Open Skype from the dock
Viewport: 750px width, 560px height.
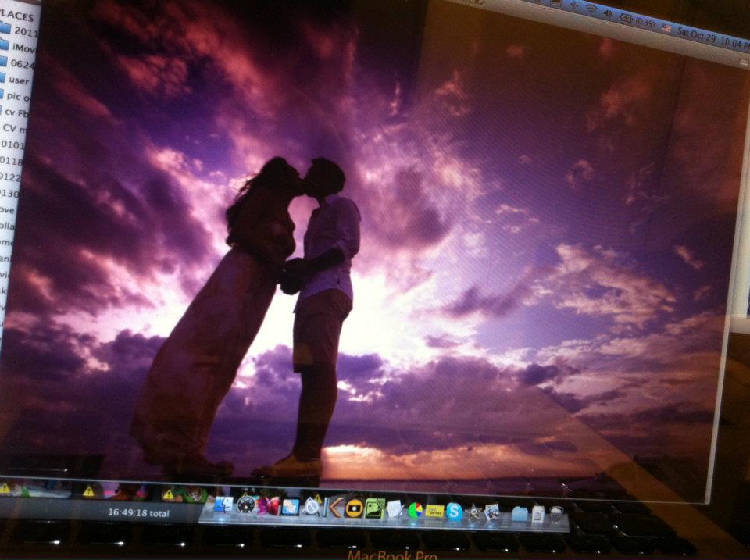454,511
